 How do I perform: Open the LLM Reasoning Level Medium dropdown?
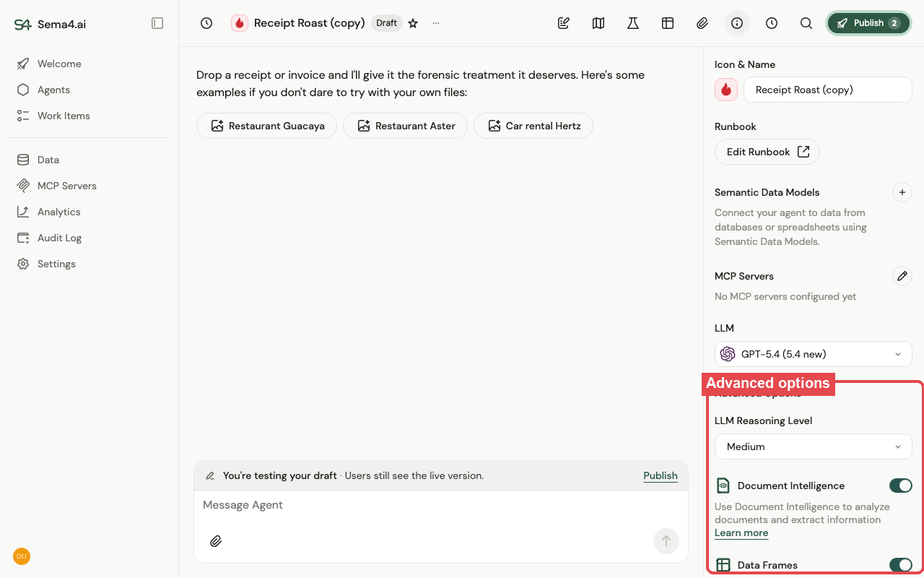pos(814,447)
